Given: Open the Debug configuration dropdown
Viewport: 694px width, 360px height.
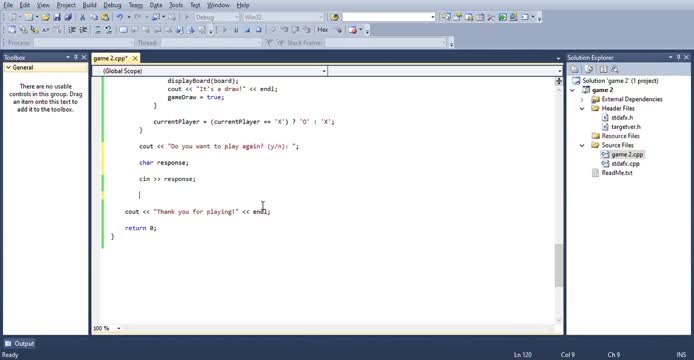Looking at the screenshot, I should pos(217,17).
